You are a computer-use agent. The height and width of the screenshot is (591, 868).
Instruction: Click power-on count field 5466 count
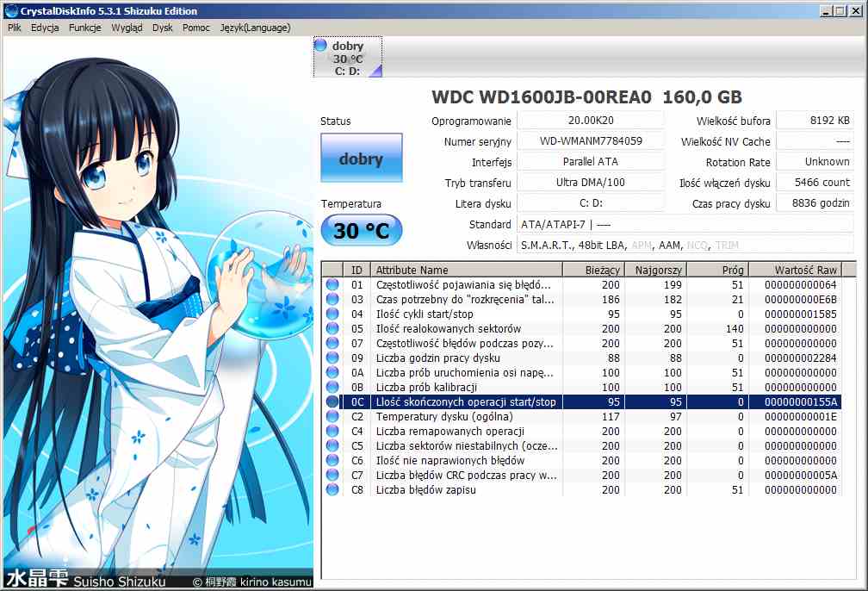coord(815,183)
